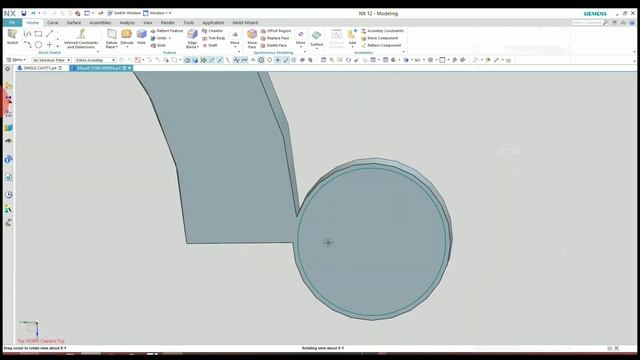Click the Undo arrow in the quick access bar
The width and height of the screenshot is (640, 360).
pos(33,13)
